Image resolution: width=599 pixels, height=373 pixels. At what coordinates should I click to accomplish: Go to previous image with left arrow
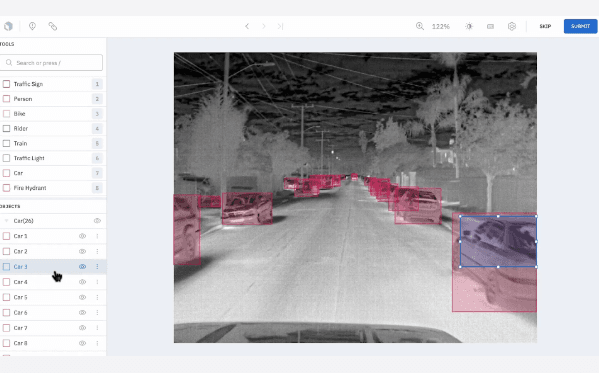(247, 26)
